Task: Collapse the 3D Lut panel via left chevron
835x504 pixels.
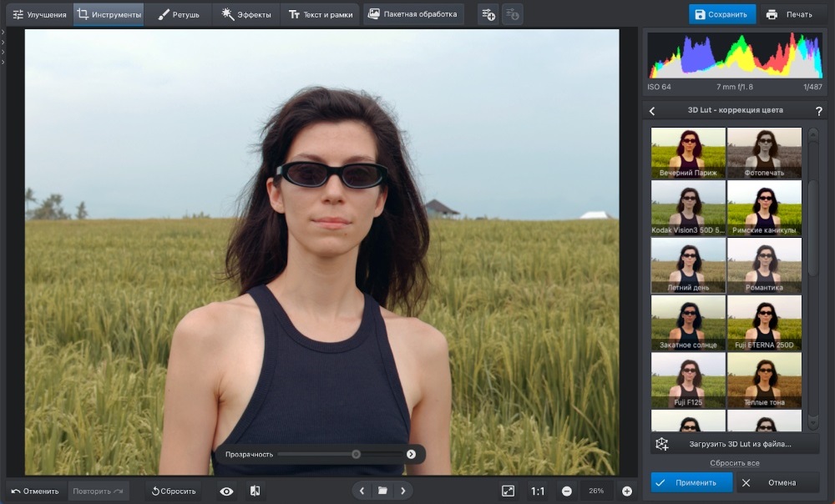Action: pos(651,110)
